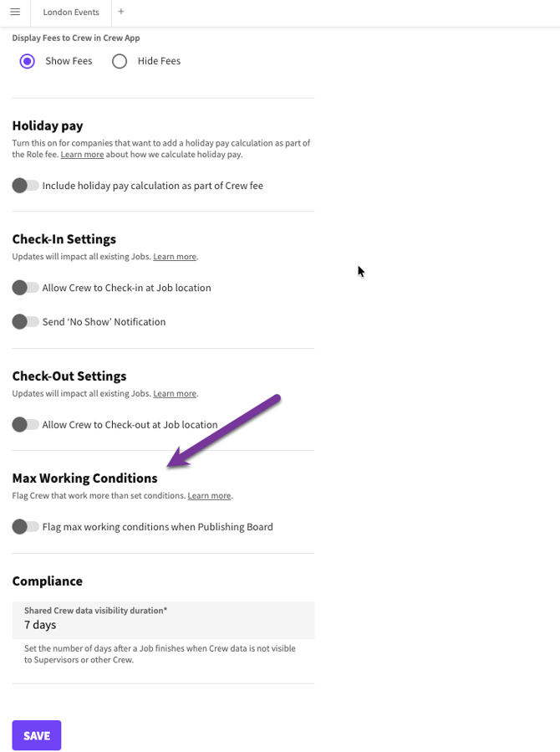Switch to the London Events tab
The height and width of the screenshot is (752, 560).
(x=71, y=13)
